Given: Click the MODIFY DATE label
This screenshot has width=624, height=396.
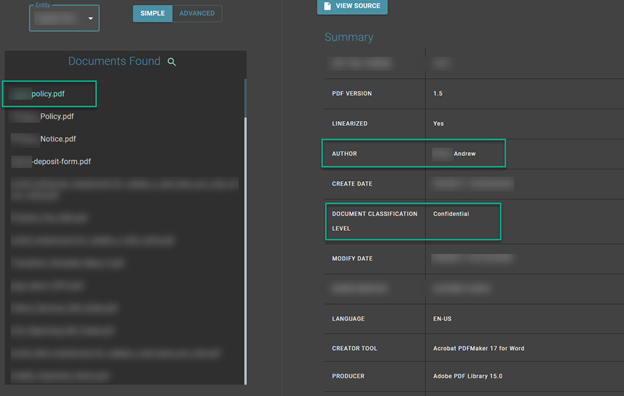Looking at the screenshot, I should point(352,259).
